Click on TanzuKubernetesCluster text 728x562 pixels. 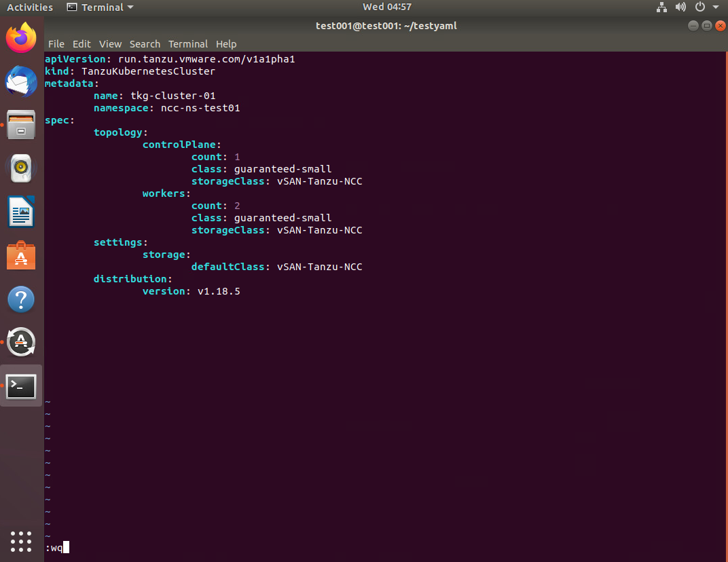click(149, 71)
